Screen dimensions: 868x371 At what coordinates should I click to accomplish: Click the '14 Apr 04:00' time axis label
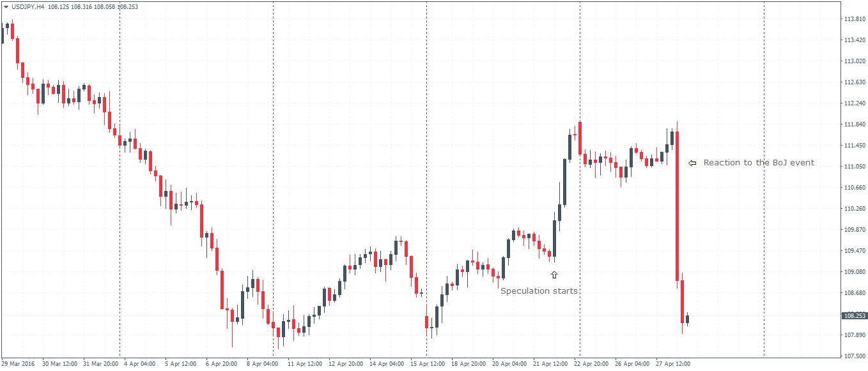pyautogui.click(x=387, y=364)
